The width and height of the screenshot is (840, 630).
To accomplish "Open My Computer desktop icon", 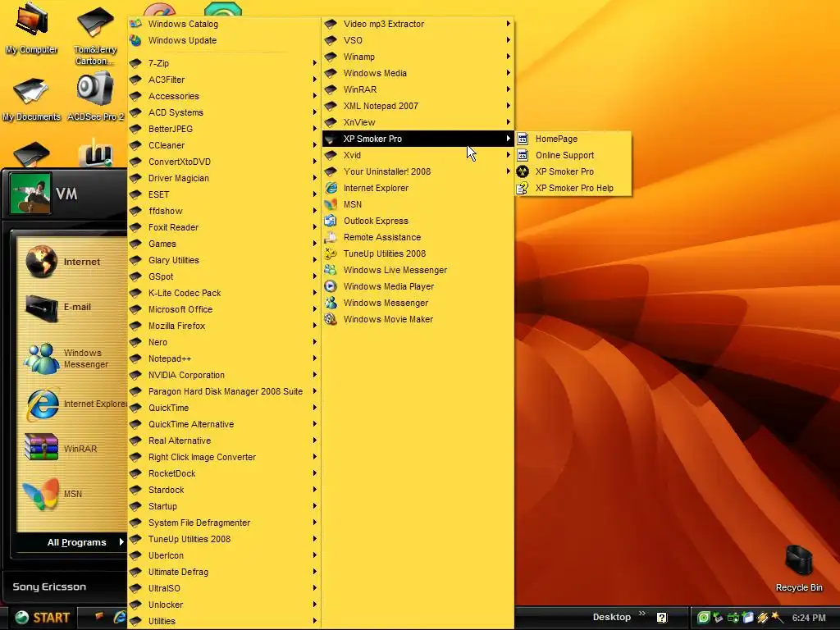I will point(32,28).
